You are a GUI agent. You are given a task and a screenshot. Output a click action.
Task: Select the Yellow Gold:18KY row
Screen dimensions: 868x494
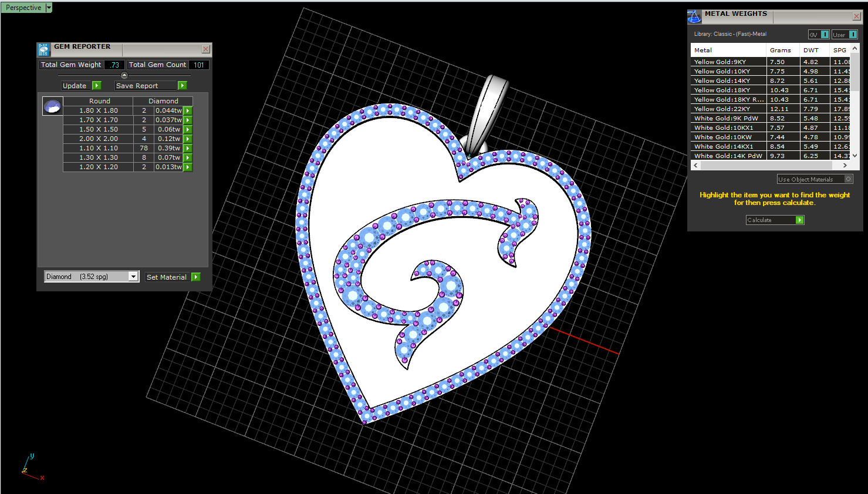(771, 90)
